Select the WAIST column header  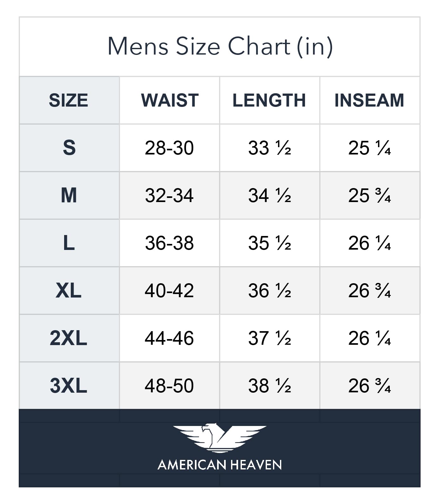(x=170, y=100)
